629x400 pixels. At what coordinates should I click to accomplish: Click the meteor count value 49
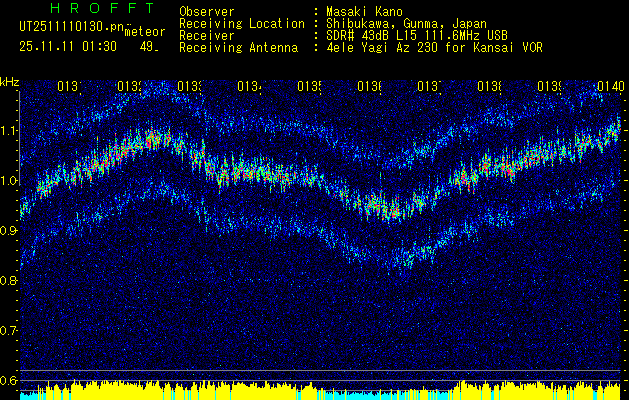pyautogui.click(x=147, y=47)
